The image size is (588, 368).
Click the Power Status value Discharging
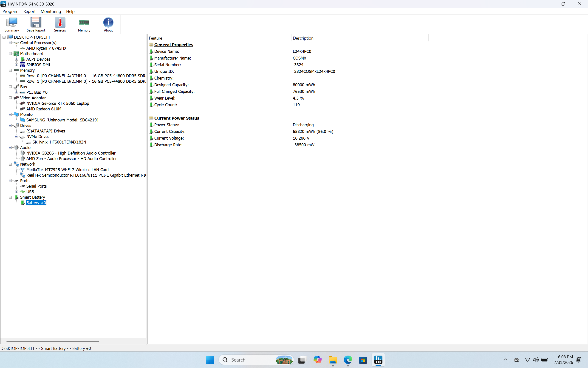[303, 125]
